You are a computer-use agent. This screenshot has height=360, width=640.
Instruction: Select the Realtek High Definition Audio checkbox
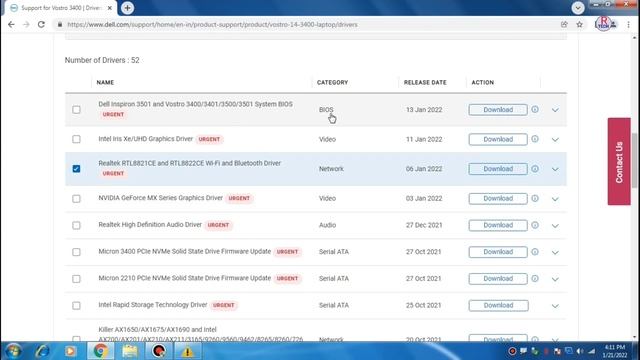click(76, 225)
